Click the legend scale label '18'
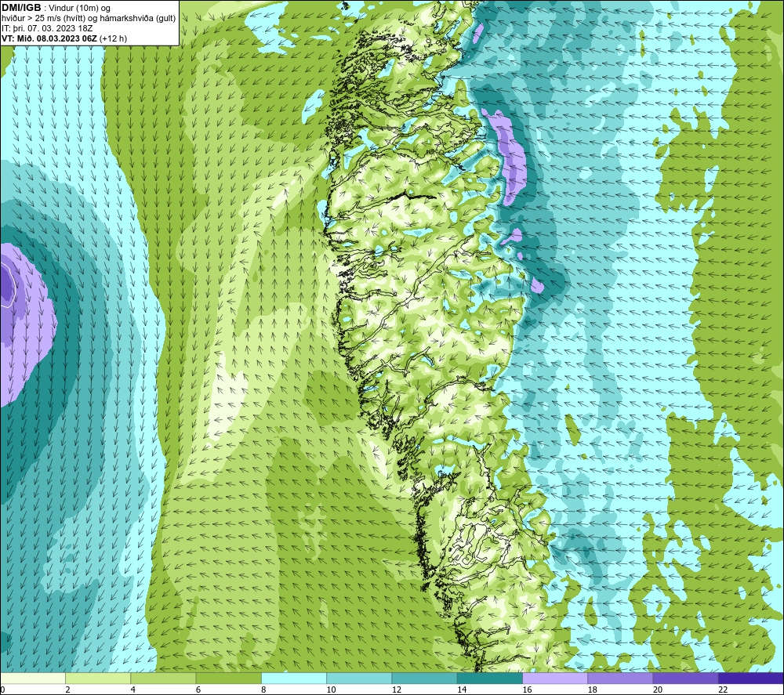The image size is (784, 695). click(x=593, y=690)
